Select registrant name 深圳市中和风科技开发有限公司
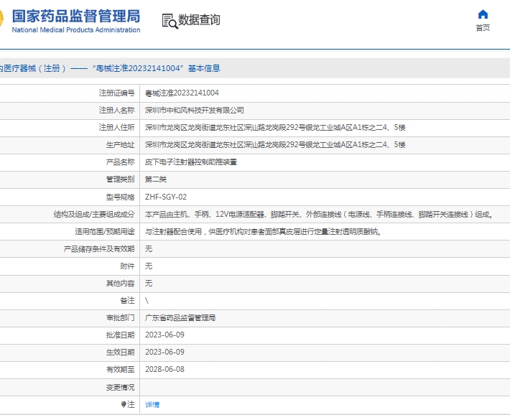The height and width of the screenshot is (420, 510). point(195,110)
